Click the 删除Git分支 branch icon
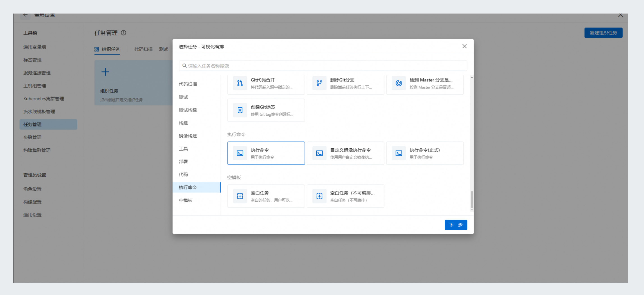Screen dimensions: 644x295 319,83
